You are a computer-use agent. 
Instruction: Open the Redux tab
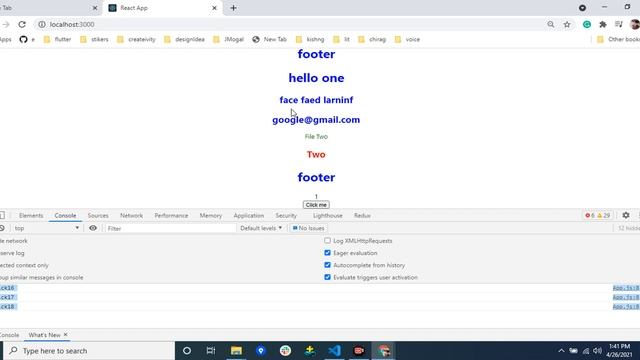(x=362, y=216)
